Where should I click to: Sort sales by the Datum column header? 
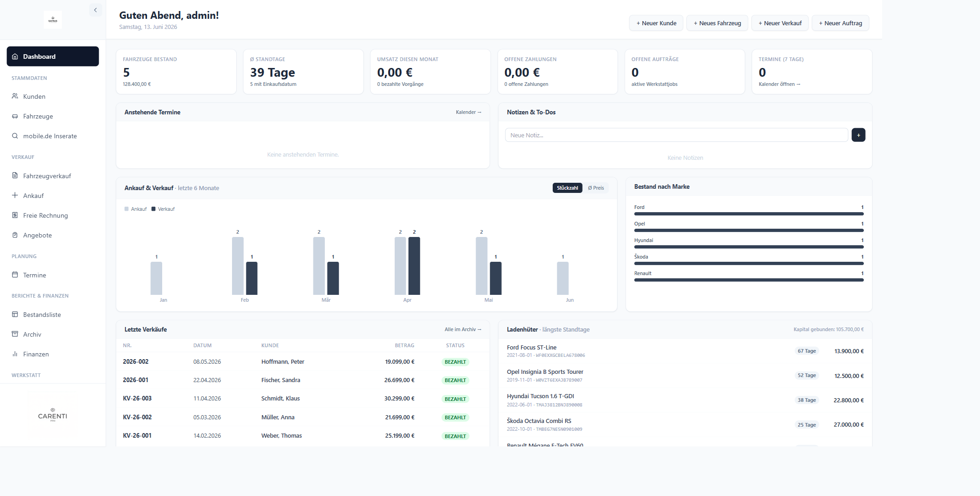pos(202,345)
